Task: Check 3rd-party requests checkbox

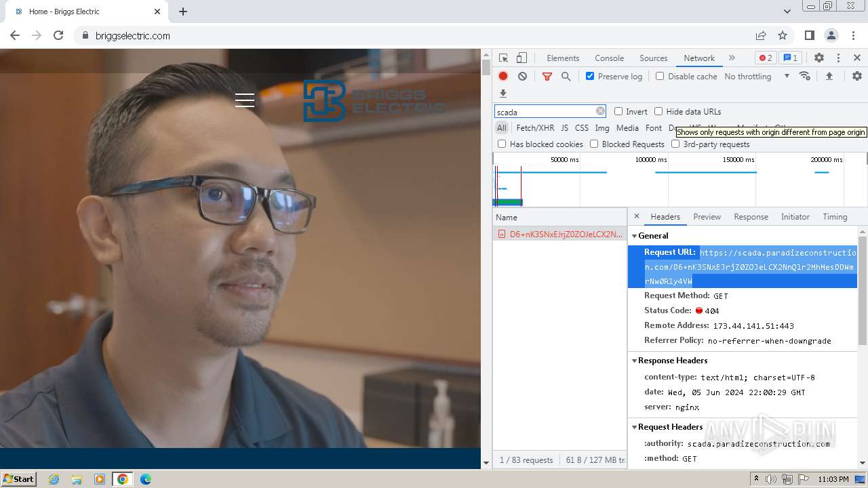Action: tap(675, 144)
